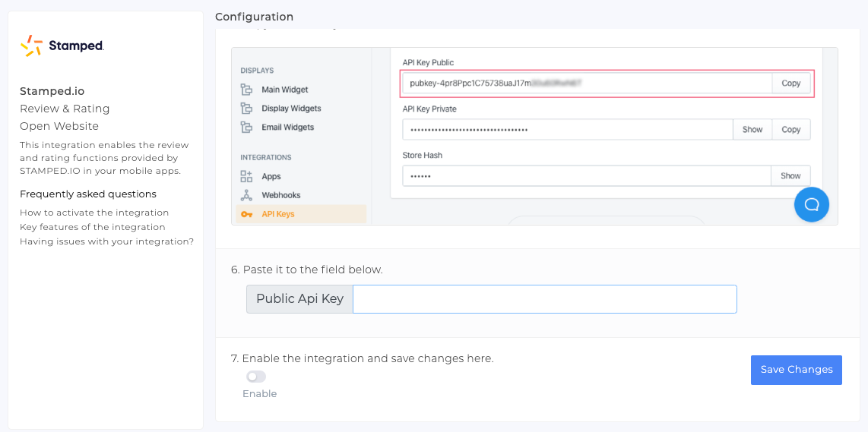Click the 'Review & Rating' text
Image resolution: width=868 pixels, height=432 pixels.
tap(65, 109)
